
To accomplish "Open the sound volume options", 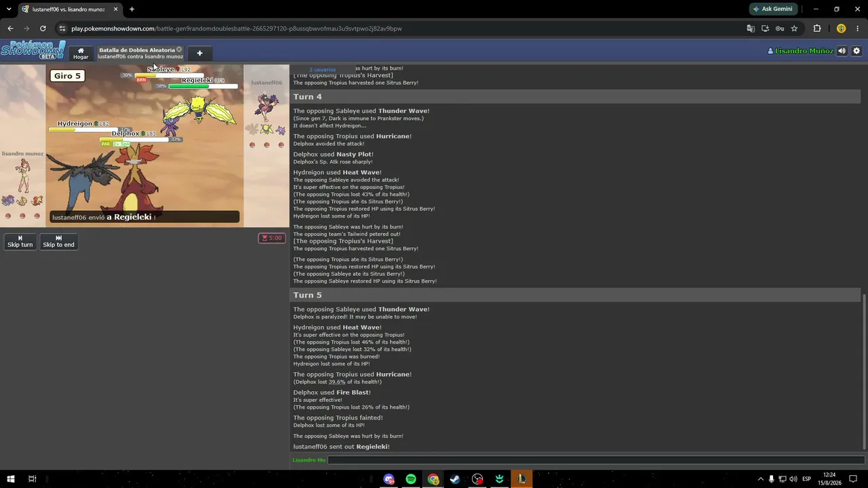I will coord(842,51).
